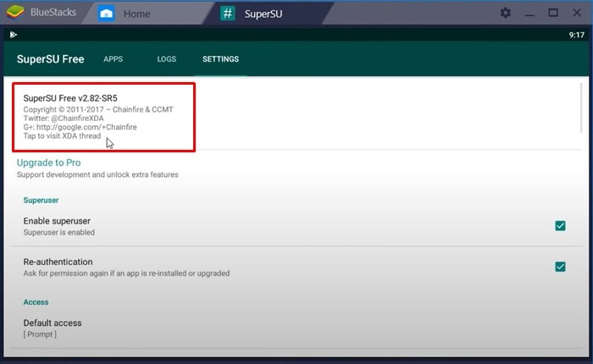Open the APPS tab in SuperSU
Viewport: 593px width, 364px height.
click(x=113, y=59)
